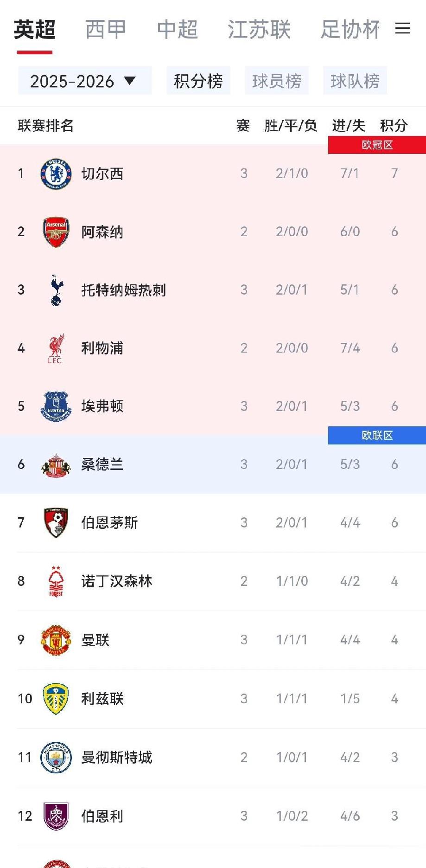This screenshot has width=426, height=868.
Task: Switch to the 中超 league tab
Action: point(178,30)
